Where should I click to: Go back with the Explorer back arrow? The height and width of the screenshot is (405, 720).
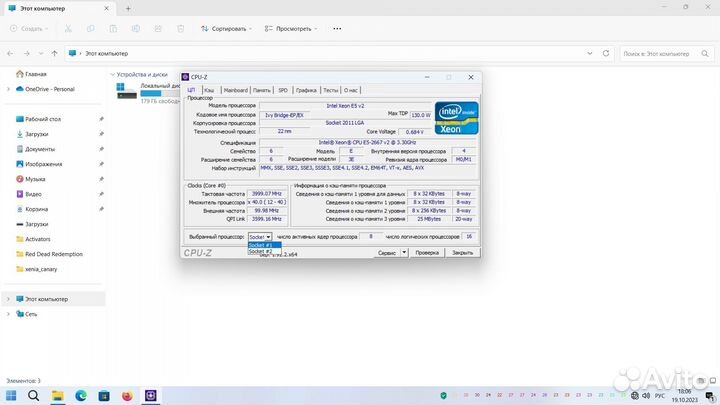pos(10,54)
